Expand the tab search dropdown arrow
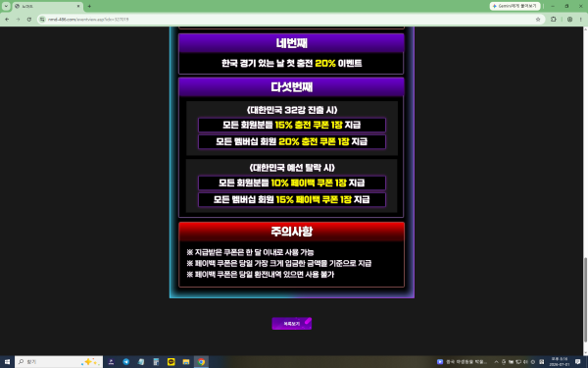 (6, 6)
